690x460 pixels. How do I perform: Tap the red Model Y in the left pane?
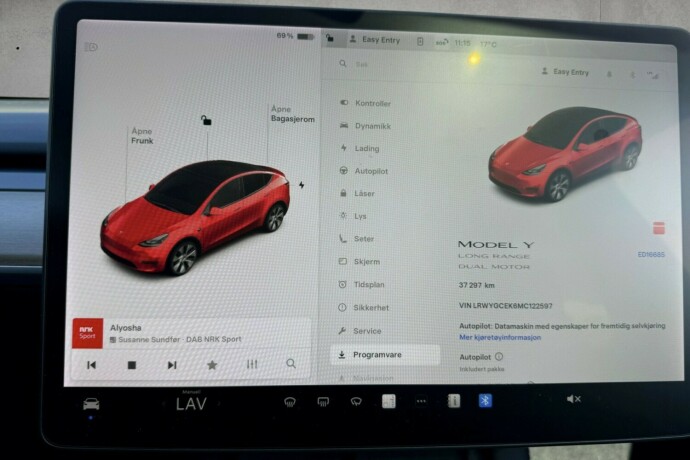[195, 217]
